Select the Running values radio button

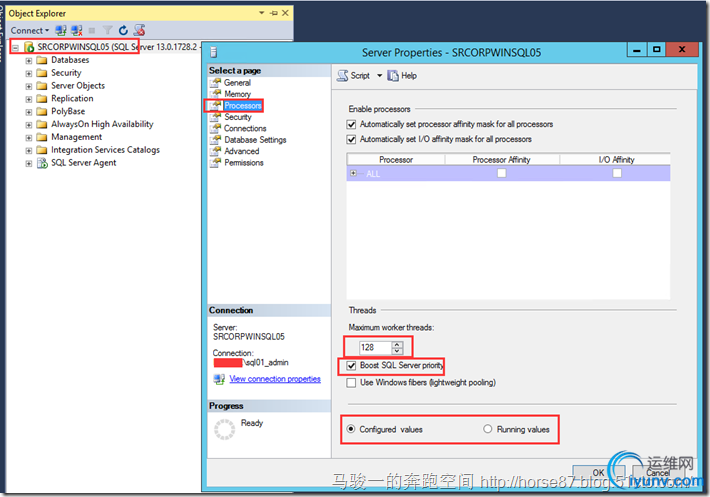(488, 429)
